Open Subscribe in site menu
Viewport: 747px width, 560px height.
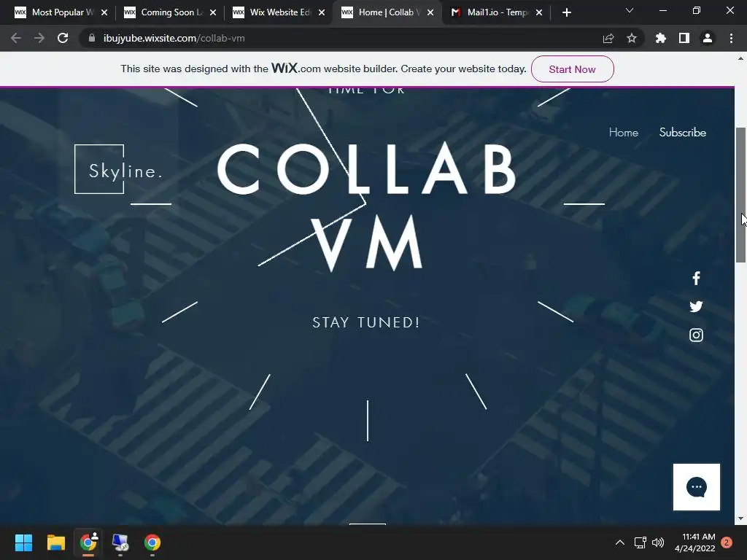682,133
